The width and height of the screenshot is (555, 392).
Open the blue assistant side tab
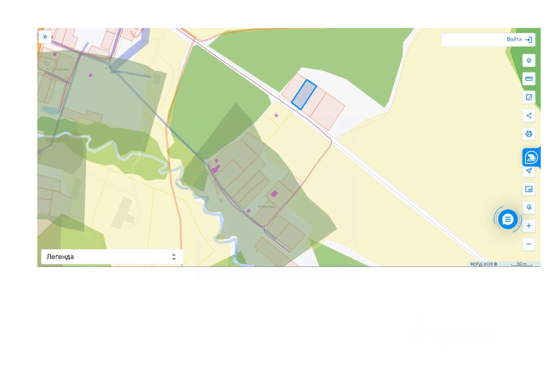pyautogui.click(x=531, y=158)
